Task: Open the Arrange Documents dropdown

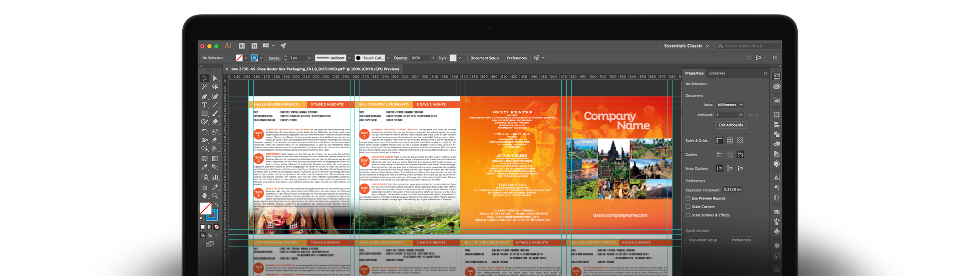Action: 268,46
